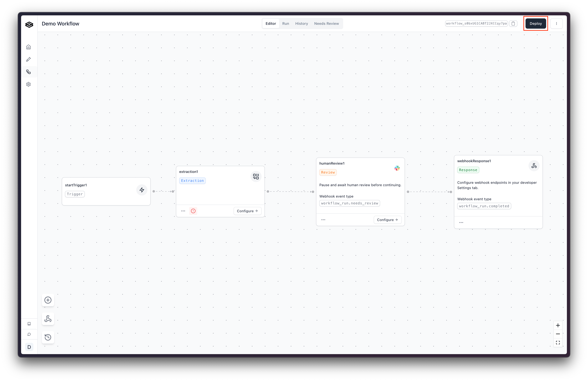Select the workflows icon in sidebar

click(x=28, y=72)
